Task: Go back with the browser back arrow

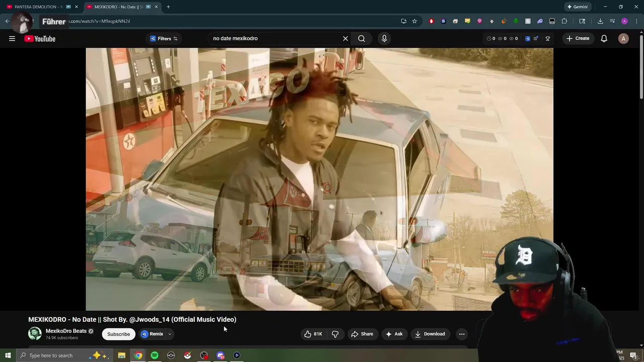Action: (7, 21)
